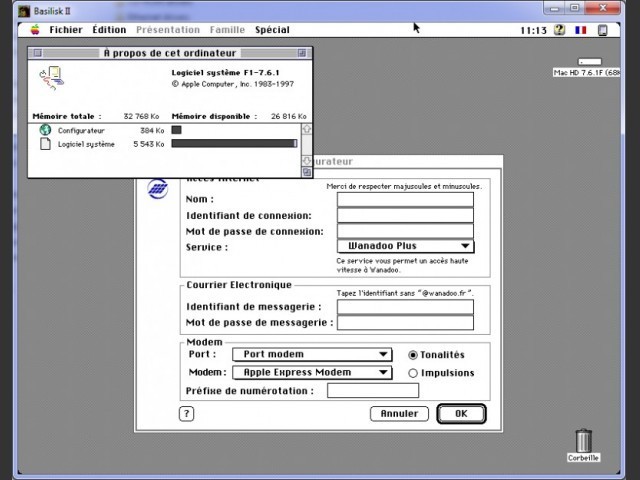
Task: Open the Spécial menu
Action: click(272, 30)
